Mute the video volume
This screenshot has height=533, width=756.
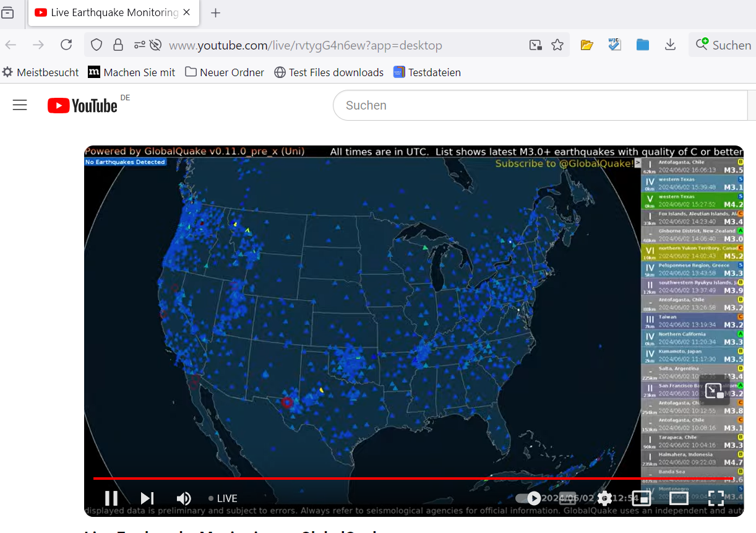[x=184, y=498]
